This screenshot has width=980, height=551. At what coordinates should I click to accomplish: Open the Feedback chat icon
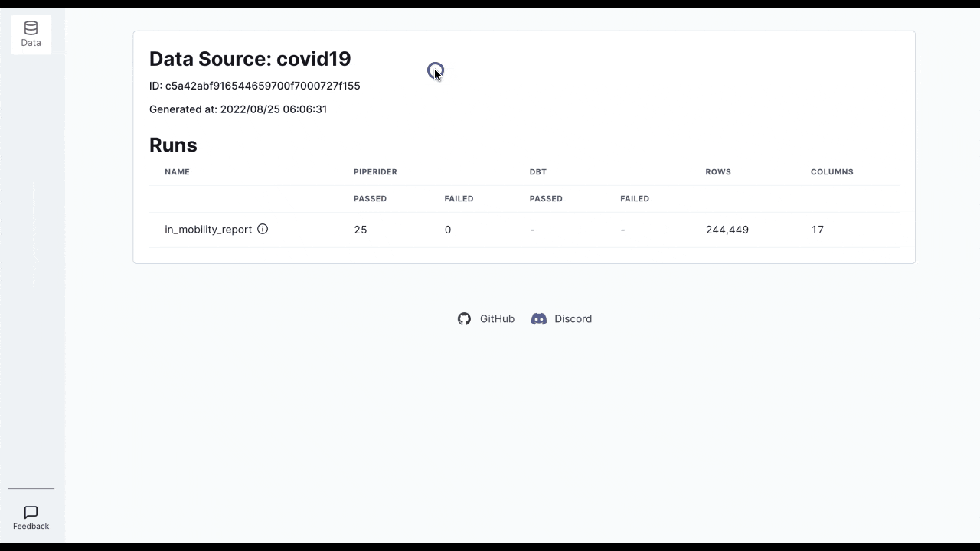coord(31,512)
